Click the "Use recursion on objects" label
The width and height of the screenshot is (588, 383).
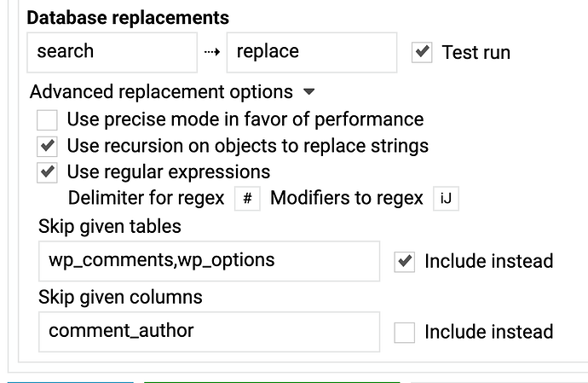pyautogui.click(x=247, y=146)
